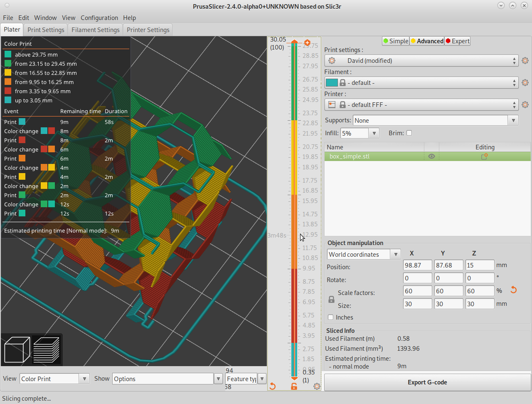Viewport: 532px width, 404px height.
Task: Open the Help menu
Action: [129, 17]
